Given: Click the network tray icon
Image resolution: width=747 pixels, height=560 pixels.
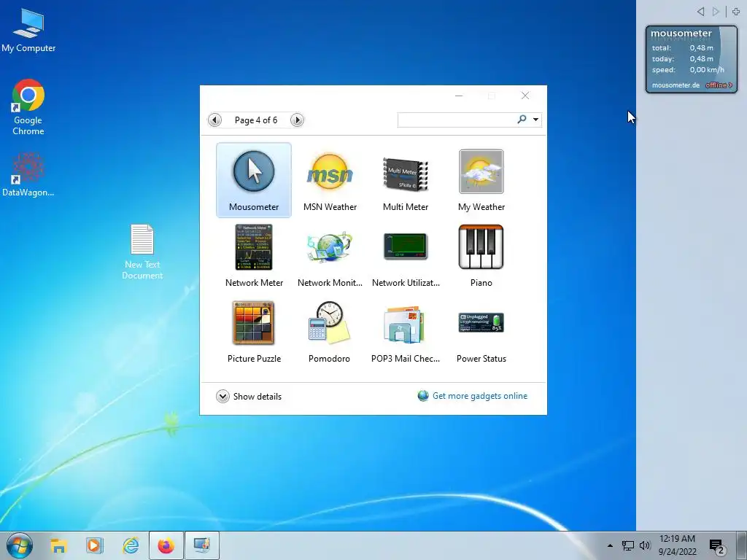Looking at the screenshot, I should (x=628, y=545).
